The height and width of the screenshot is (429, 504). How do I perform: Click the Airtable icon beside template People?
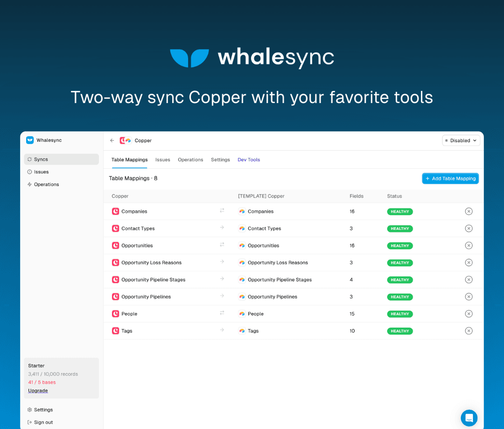pyautogui.click(x=242, y=313)
